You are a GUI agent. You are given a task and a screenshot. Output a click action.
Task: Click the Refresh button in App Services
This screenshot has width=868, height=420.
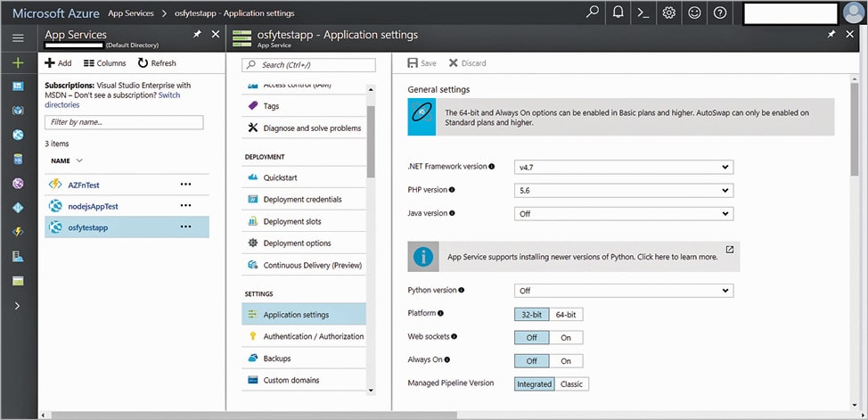pyautogui.click(x=157, y=63)
